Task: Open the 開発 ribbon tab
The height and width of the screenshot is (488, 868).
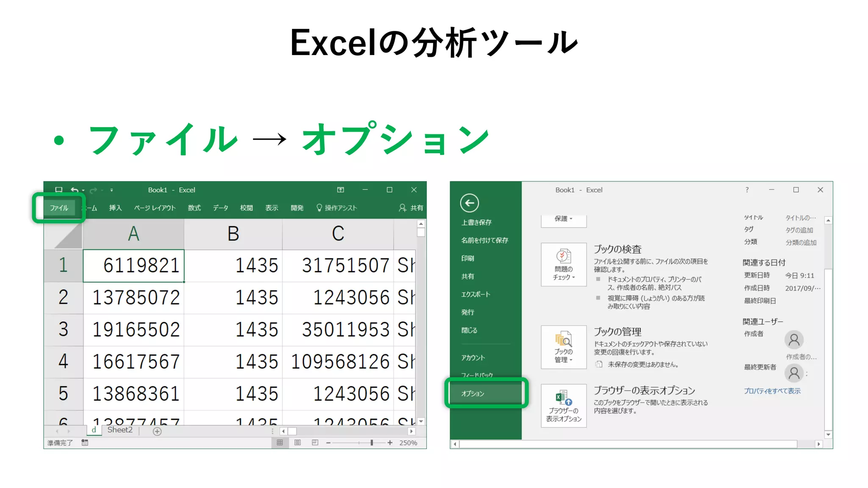Action: pyautogui.click(x=297, y=208)
